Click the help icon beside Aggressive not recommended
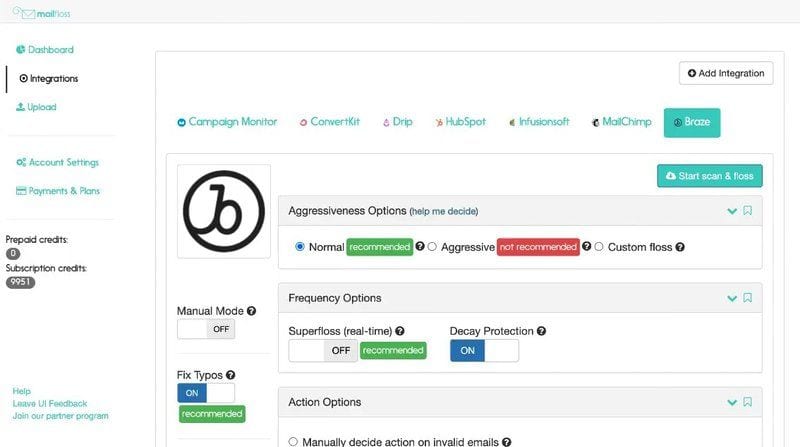The width and height of the screenshot is (800, 447). [587, 246]
